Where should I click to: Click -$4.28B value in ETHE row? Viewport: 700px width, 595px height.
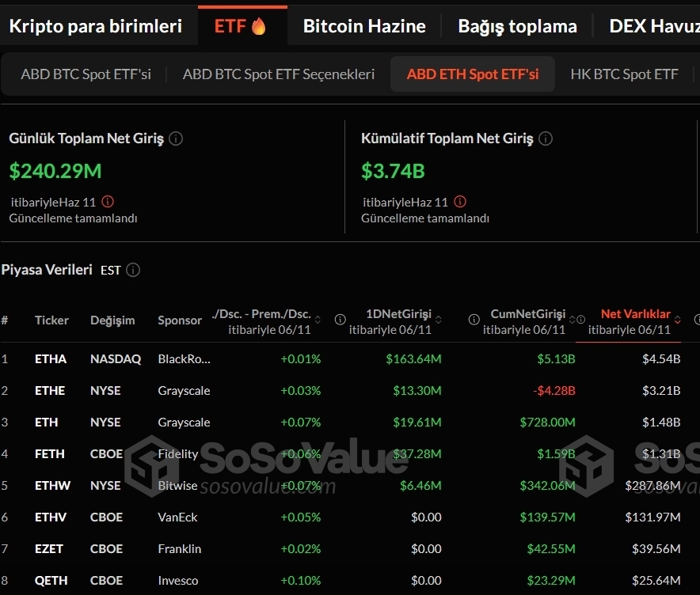[x=554, y=391]
